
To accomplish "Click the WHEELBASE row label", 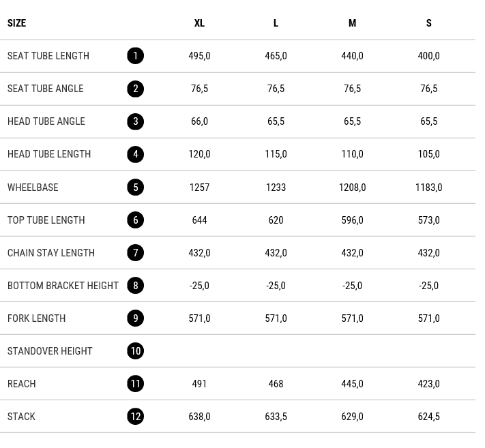I will [x=33, y=188].
